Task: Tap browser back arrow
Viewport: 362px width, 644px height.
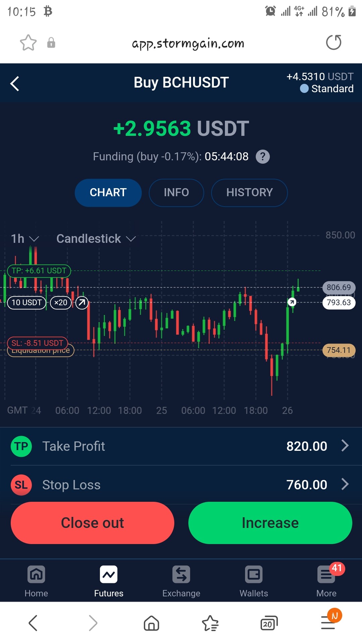Action: tap(33, 623)
